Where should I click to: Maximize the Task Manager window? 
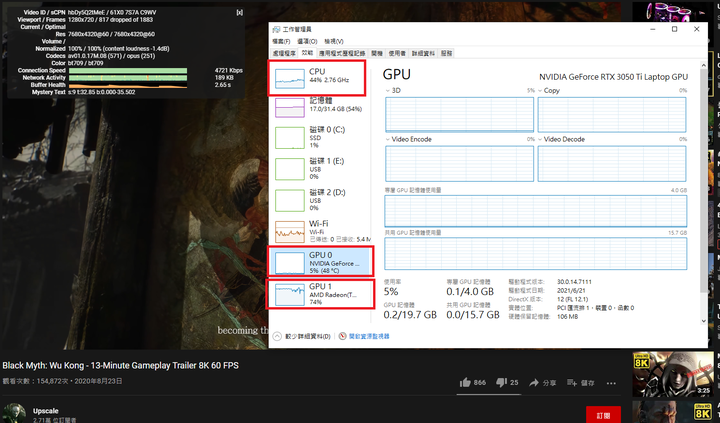[x=675, y=29]
